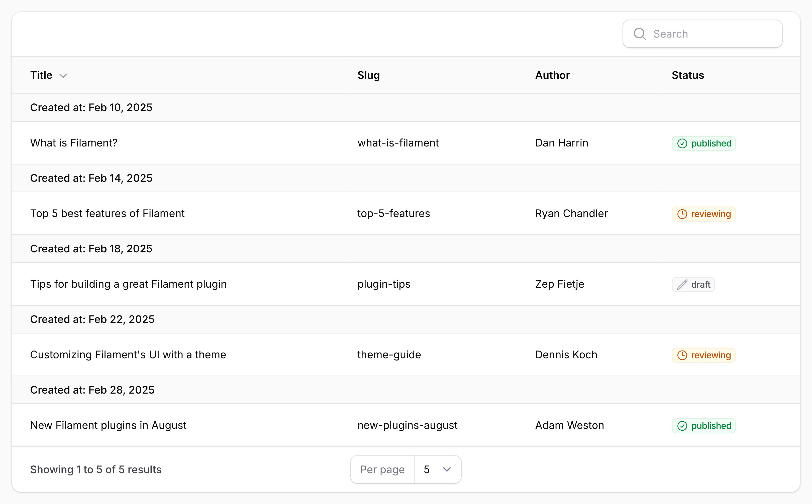812x504 pixels.
Task: Open the What is Filament? post
Action: coord(74,143)
